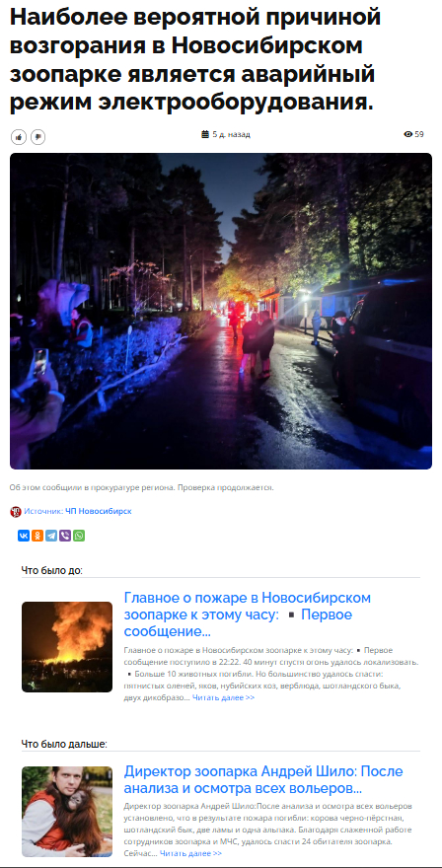Open headline Главное о пожаре в Новосибирском зоопарке
The height and width of the screenshot is (868, 442).
[x=247, y=615]
